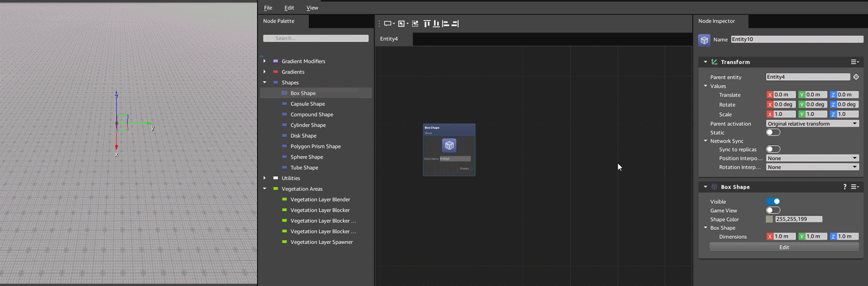Expand the Gradient Modifiers category
Image resolution: width=868 pixels, height=286 pixels.
click(265, 61)
